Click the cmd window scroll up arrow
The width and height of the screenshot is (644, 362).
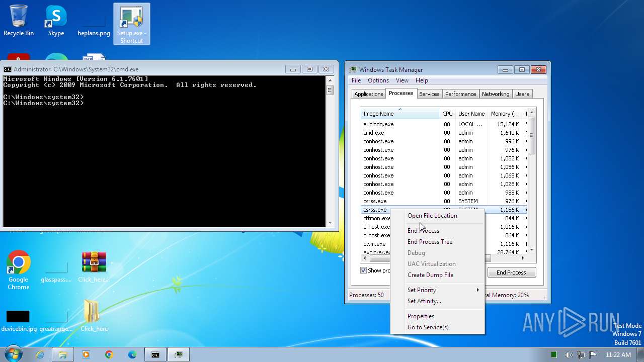click(x=330, y=80)
